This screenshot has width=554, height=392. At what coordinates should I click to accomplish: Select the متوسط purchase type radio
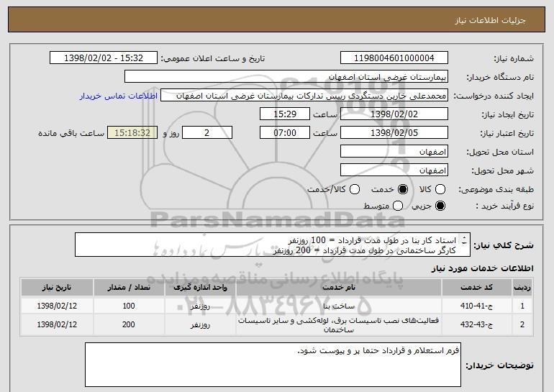click(398, 206)
